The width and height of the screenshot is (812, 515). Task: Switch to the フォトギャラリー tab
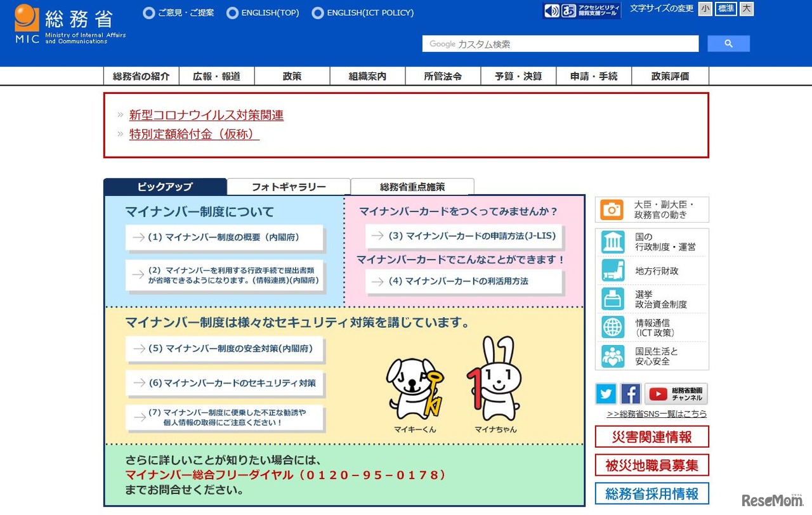(289, 186)
